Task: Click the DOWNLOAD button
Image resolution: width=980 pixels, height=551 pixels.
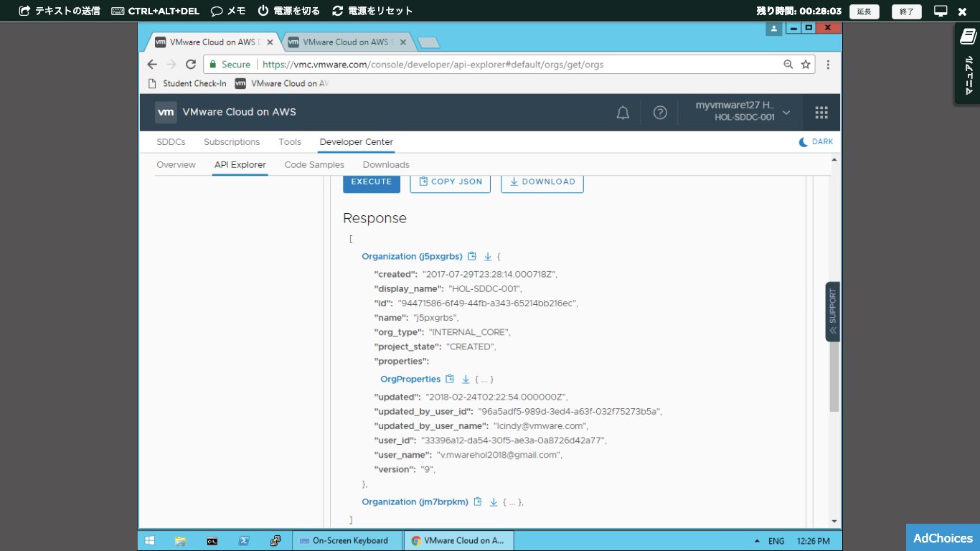Action: (x=542, y=182)
